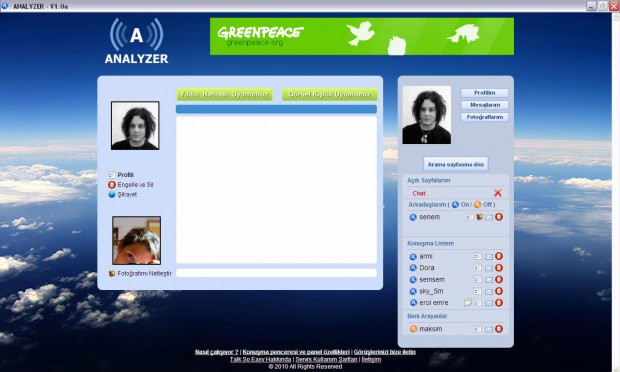Click into the chat message input field
This screenshot has height=372, width=620.
276,273
